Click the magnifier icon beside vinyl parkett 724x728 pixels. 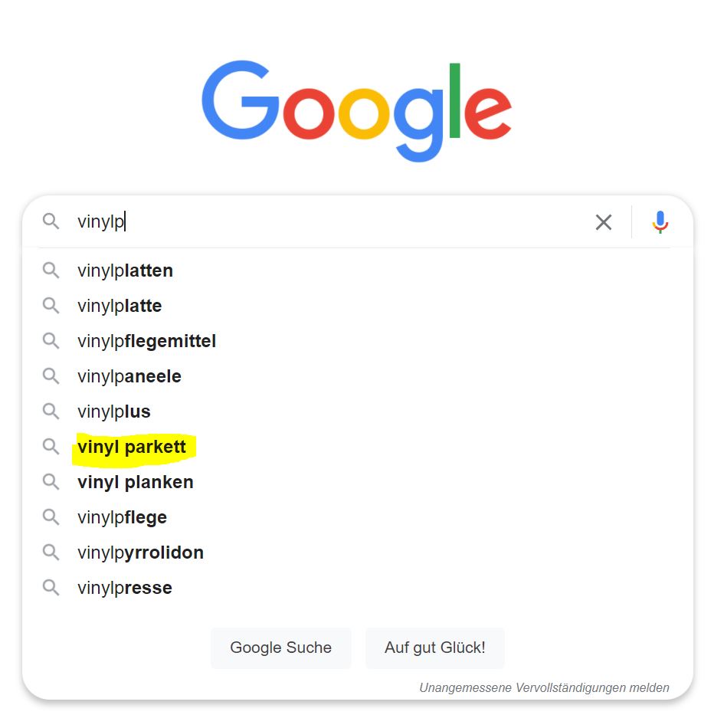point(51,447)
